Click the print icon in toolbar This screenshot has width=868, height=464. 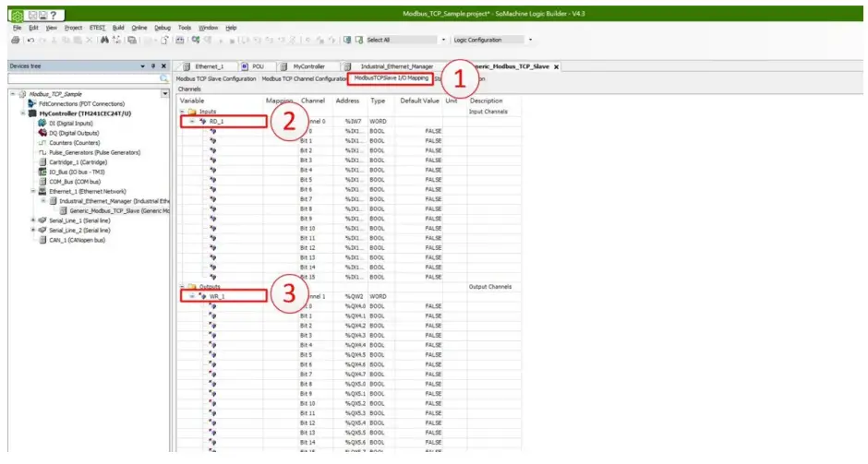[x=15, y=41]
